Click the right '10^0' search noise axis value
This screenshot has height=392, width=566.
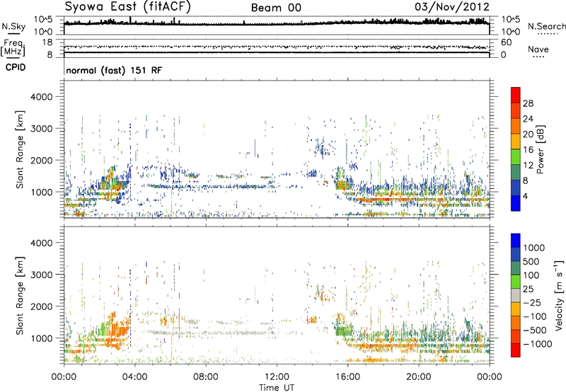point(511,32)
